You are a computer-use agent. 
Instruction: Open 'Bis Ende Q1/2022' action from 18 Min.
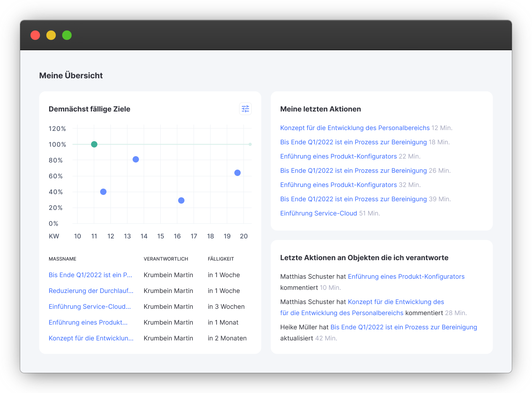tap(353, 142)
